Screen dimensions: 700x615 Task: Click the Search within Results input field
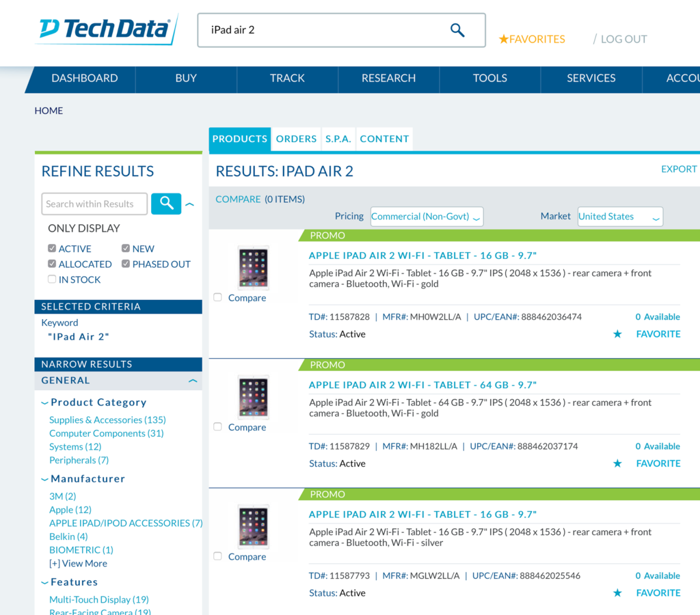click(x=94, y=204)
